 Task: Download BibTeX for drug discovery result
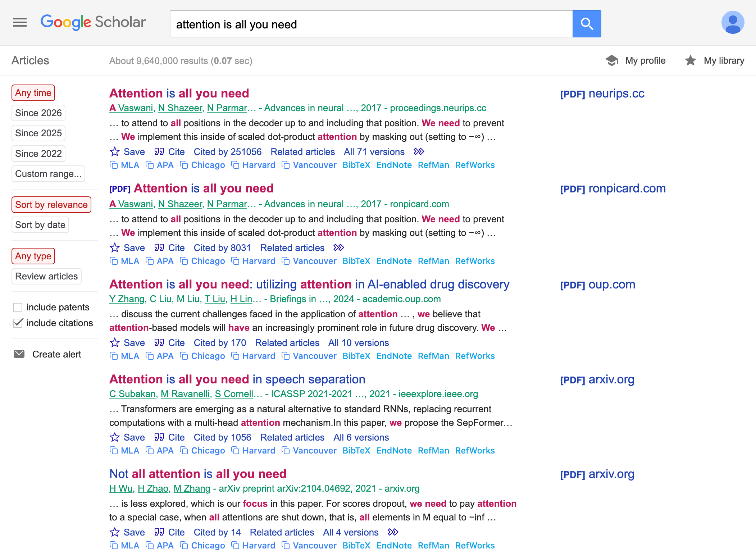[356, 356]
